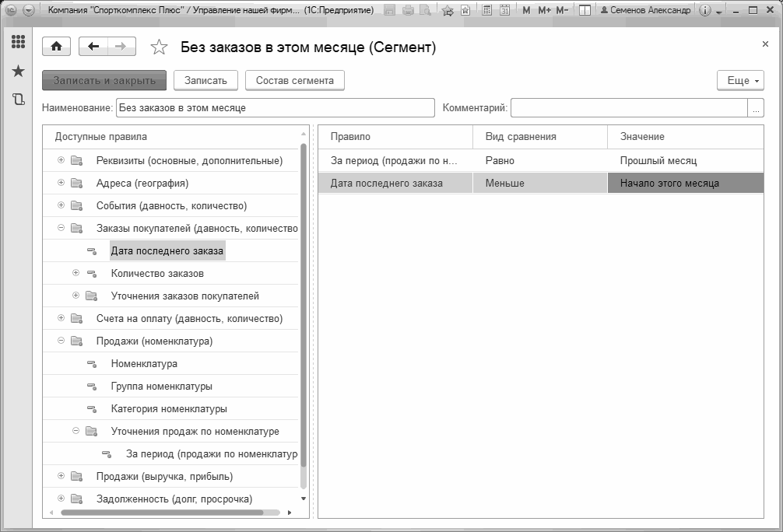Open History icon in left sidebar
The image size is (783, 532).
[x=18, y=100]
